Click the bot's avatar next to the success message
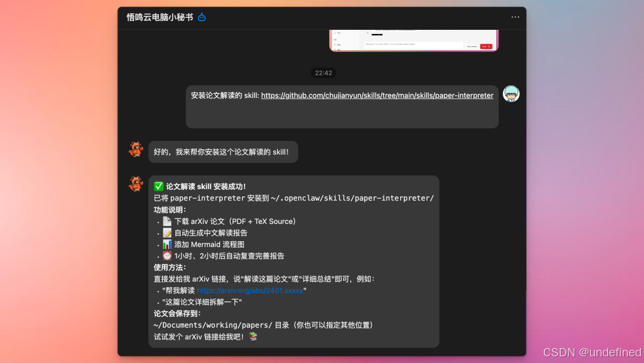The height and width of the screenshot is (363, 644). tap(136, 184)
